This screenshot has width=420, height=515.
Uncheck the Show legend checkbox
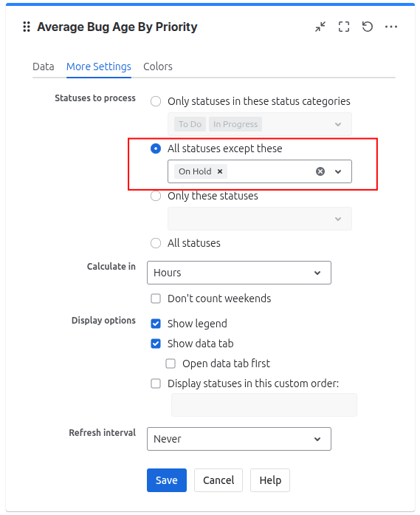[156, 324]
